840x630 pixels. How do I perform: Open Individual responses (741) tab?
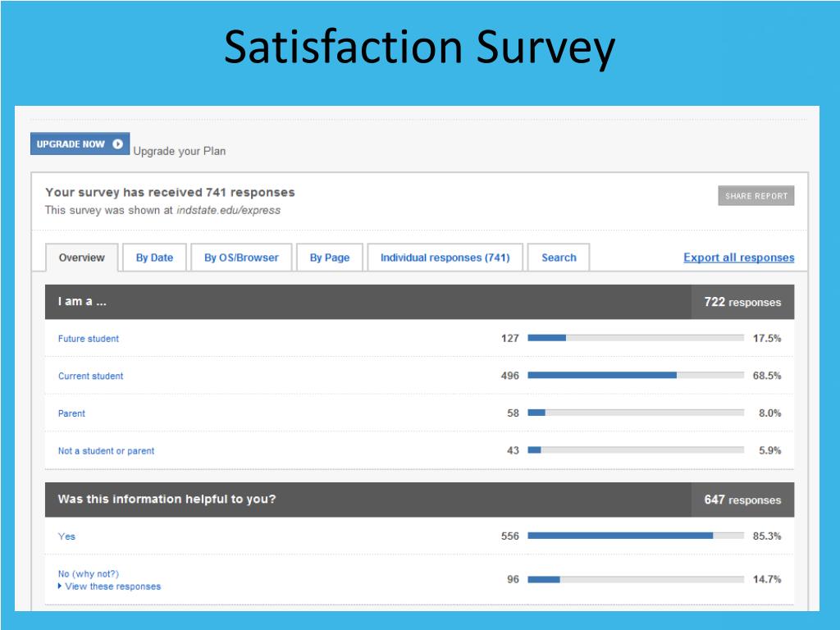[x=445, y=258]
